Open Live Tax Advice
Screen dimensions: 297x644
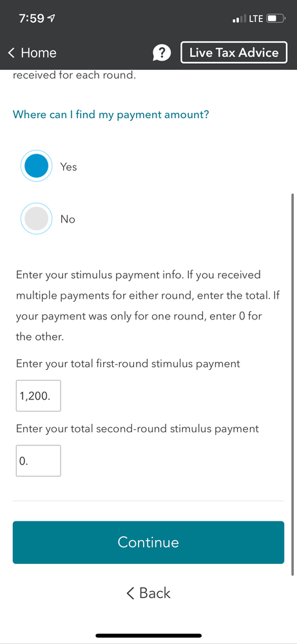(x=234, y=52)
